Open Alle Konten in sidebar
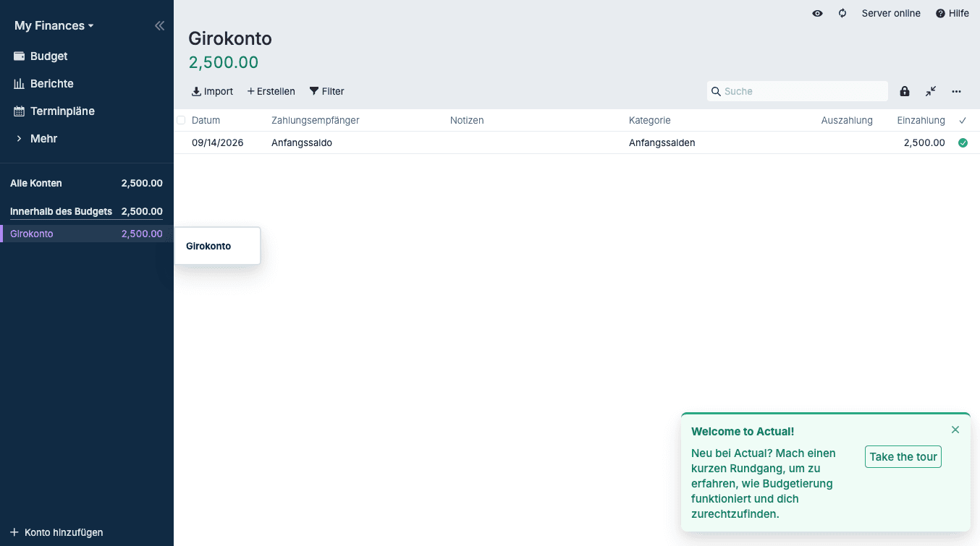 pyautogui.click(x=87, y=183)
